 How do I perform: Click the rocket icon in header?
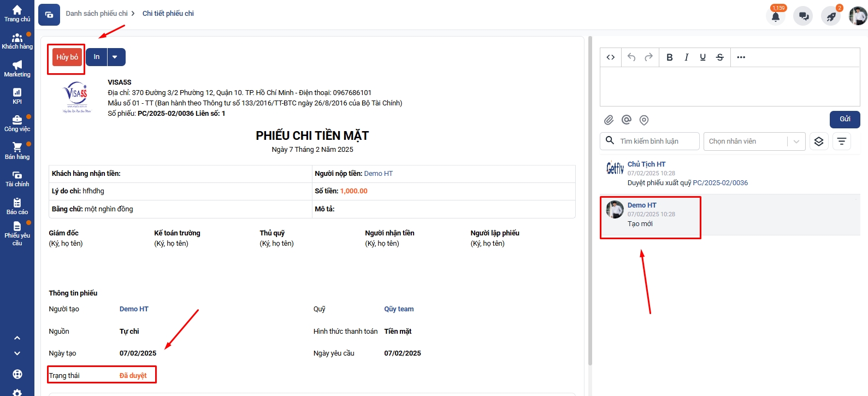(x=831, y=16)
